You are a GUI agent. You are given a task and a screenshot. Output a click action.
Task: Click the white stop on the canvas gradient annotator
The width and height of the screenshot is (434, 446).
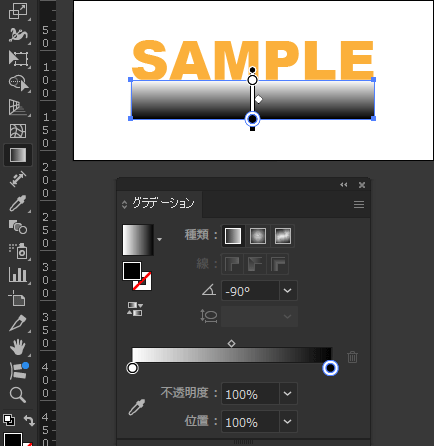pyautogui.click(x=252, y=80)
